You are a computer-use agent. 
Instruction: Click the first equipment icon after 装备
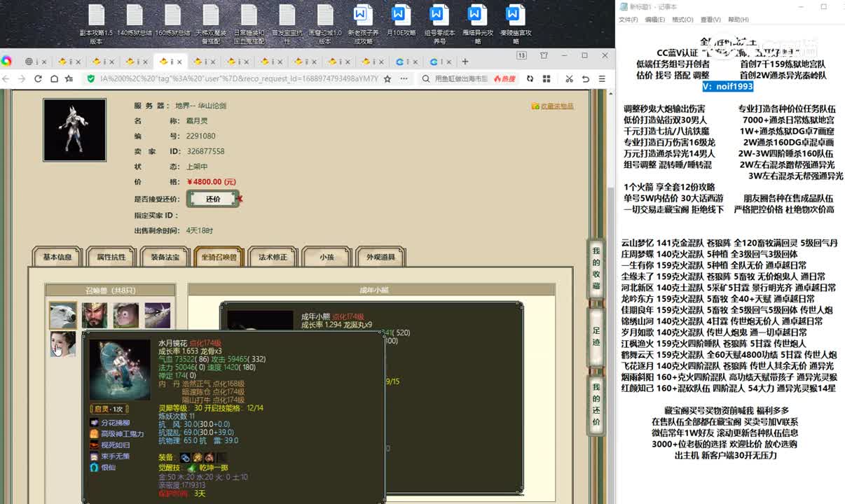[185, 457]
